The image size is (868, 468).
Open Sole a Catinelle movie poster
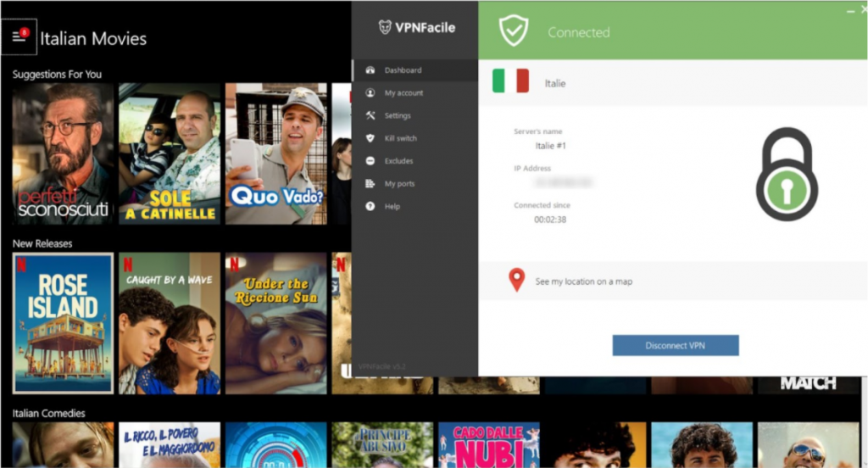(x=170, y=154)
